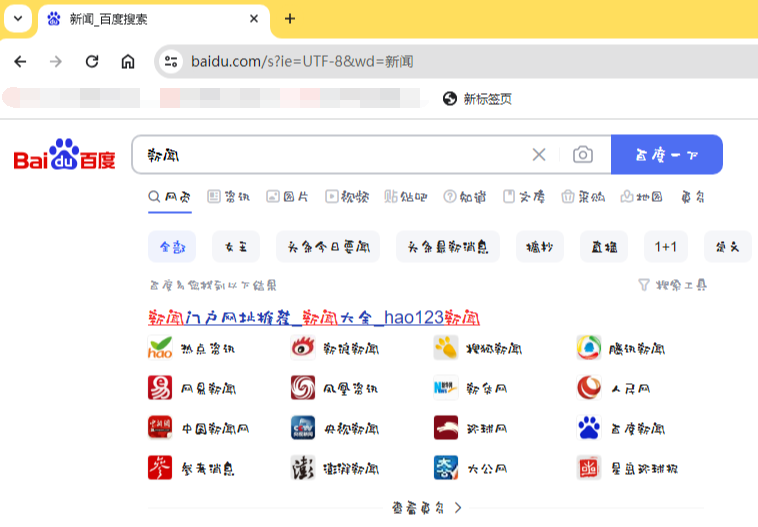758x527 pixels.
Task: Switch to the 资讯 tab
Action: point(229,197)
